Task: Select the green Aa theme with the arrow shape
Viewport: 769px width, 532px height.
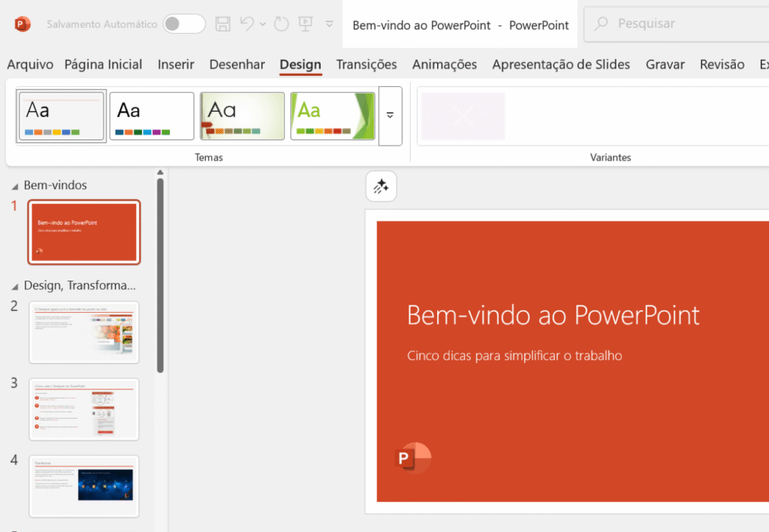Action: click(333, 116)
